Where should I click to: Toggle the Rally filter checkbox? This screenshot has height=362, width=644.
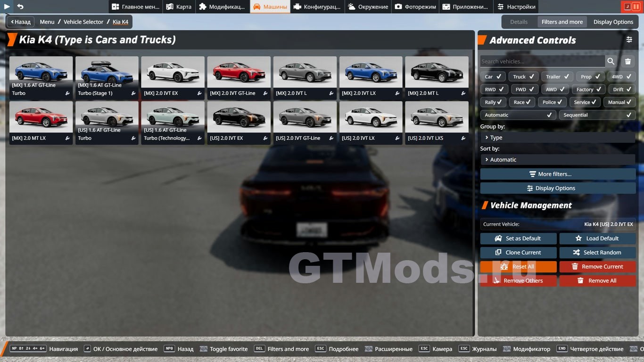[493, 102]
